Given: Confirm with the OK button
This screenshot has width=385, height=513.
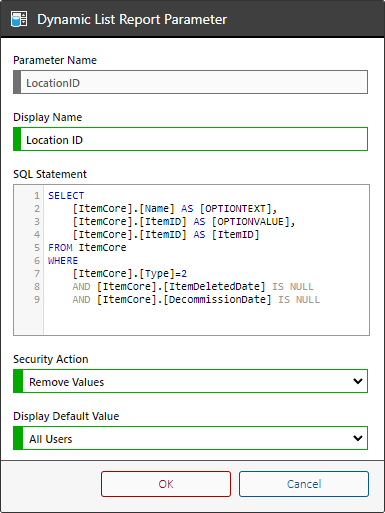Looking at the screenshot, I should pos(166,484).
